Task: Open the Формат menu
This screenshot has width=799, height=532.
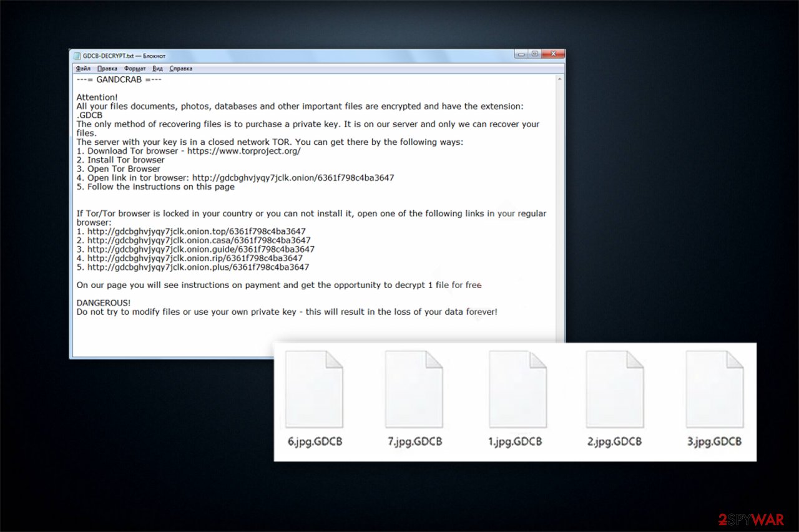Action: [135, 69]
